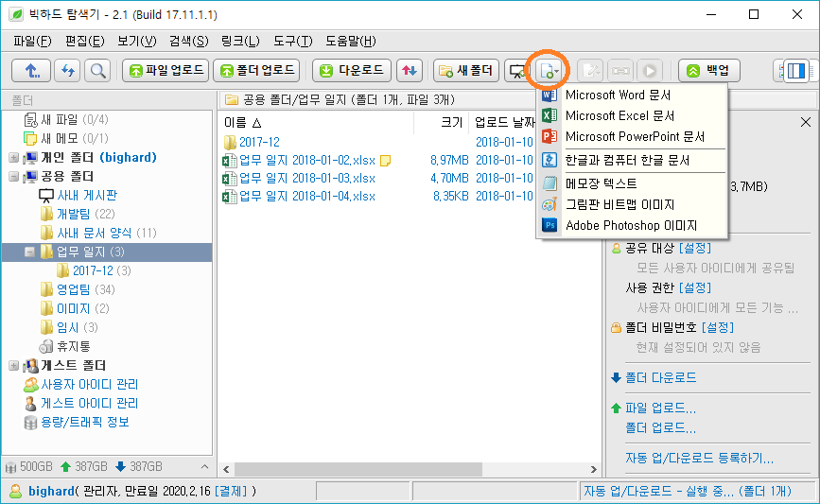820x504 pixels.
Task: Click the 파일 업로드 toolbar button
Action: point(166,71)
